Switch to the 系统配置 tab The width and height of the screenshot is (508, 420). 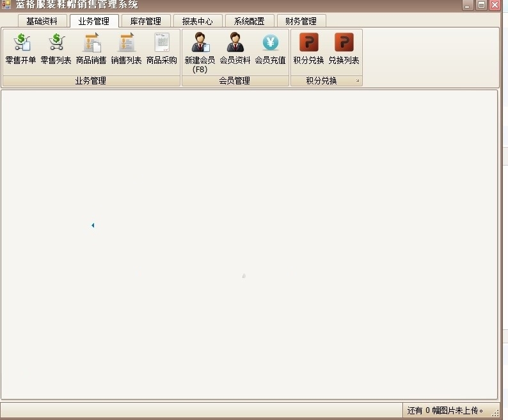[x=249, y=21]
